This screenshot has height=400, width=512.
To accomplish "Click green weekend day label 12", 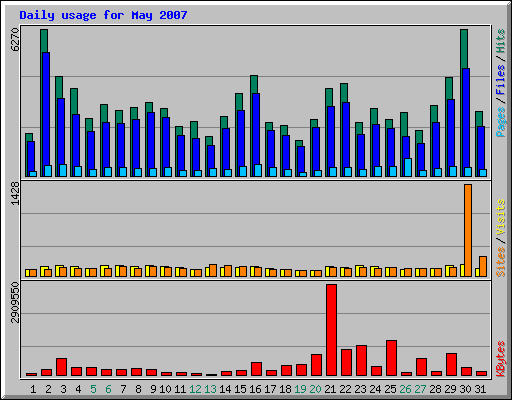I will pos(195,389).
